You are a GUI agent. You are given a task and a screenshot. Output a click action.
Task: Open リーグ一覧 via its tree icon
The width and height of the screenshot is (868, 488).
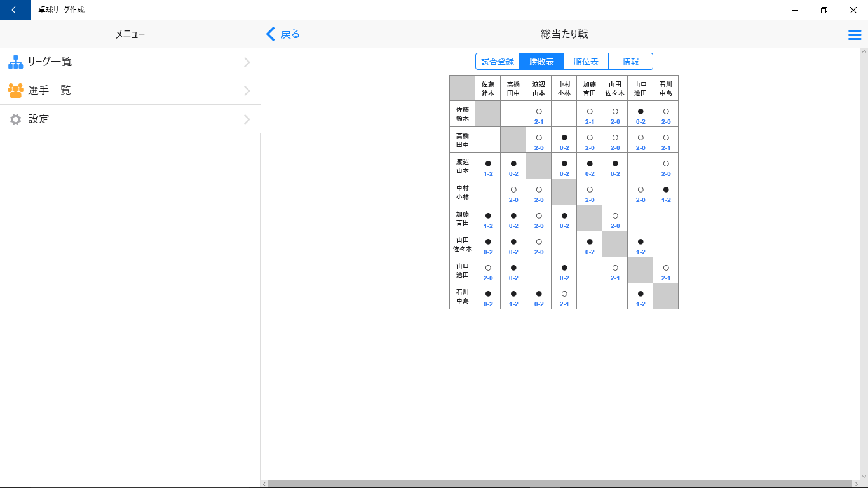click(14, 62)
